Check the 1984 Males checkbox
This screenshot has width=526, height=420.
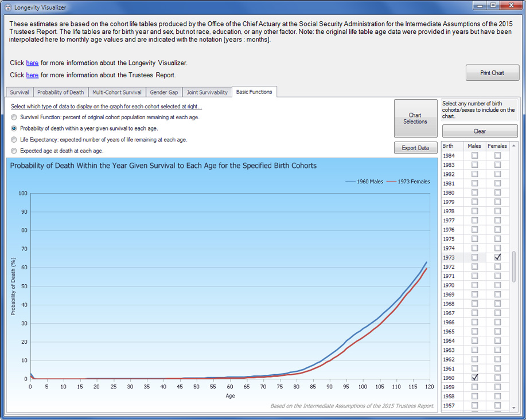[x=474, y=156]
